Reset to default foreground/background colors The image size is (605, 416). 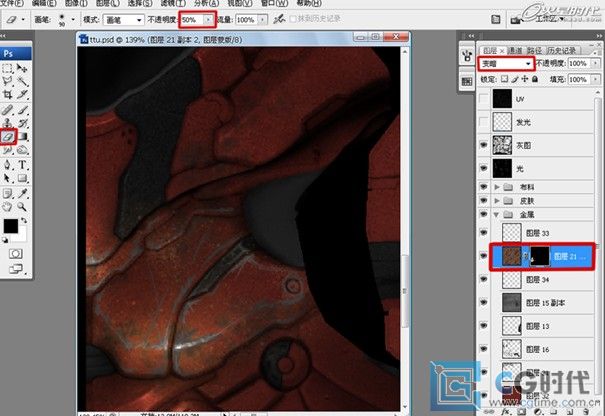click(x=5, y=240)
